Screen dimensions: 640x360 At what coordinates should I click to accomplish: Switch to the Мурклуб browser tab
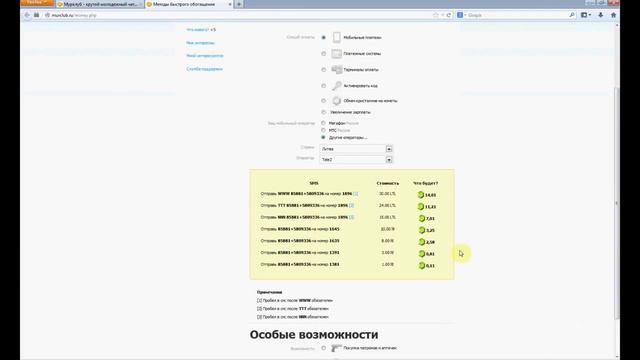pyautogui.click(x=100, y=4)
